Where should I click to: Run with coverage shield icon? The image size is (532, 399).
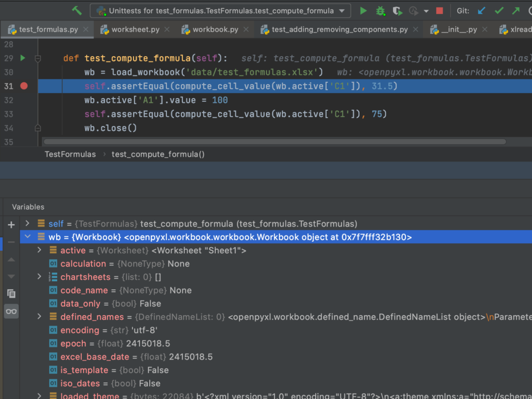click(x=398, y=11)
